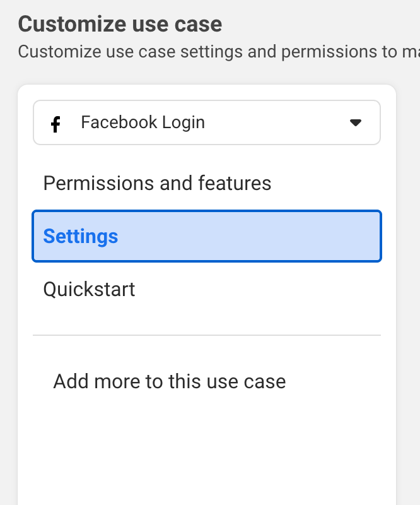
Task: Click the dropdown caret arrow
Action: 356,122
